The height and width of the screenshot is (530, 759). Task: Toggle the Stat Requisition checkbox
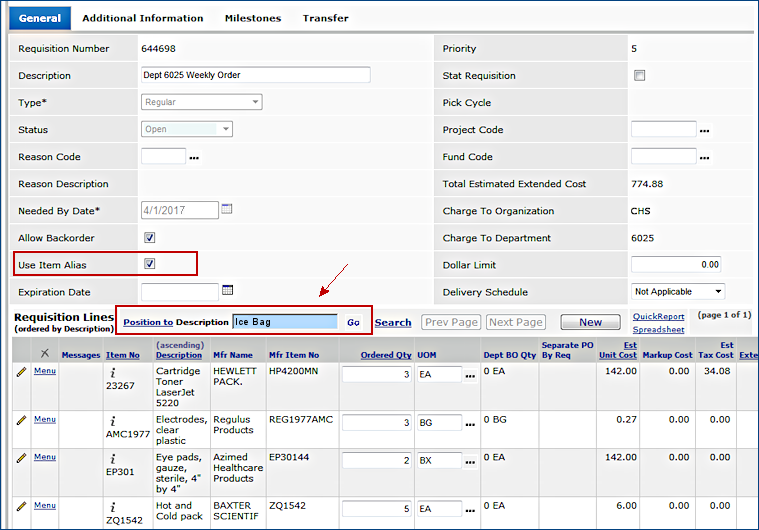(640, 76)
